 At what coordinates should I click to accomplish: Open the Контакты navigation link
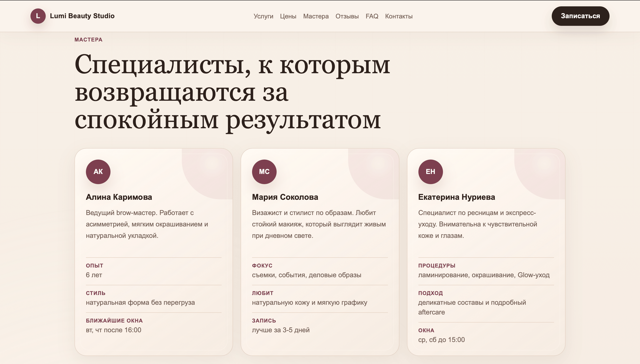coord(399,16)
